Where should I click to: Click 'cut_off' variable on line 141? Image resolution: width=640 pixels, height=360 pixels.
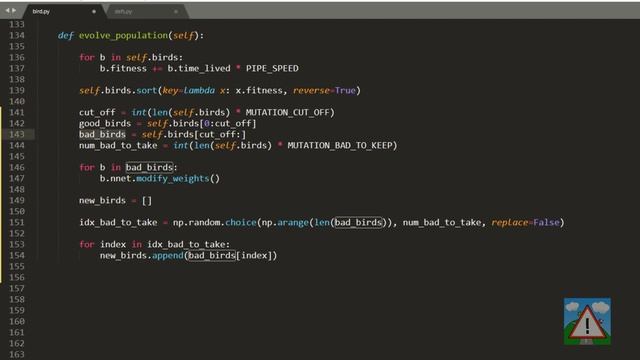[x=97, y=113]
